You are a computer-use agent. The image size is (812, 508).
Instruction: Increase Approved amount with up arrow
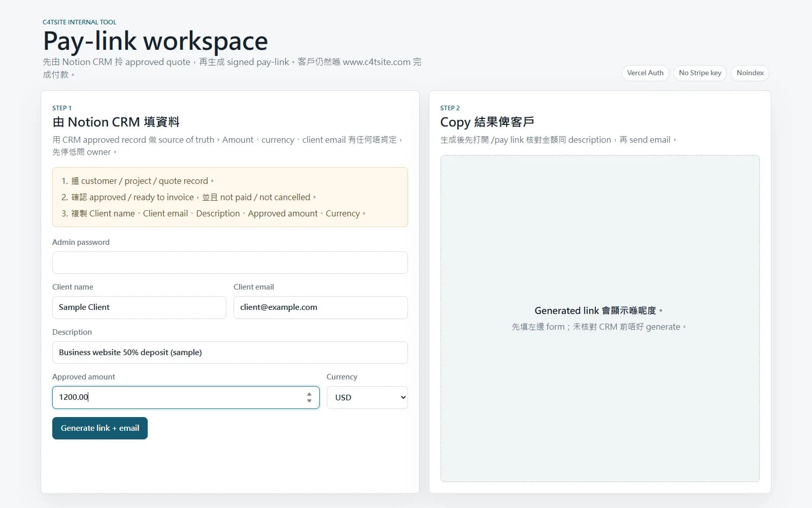click(x=309, y=394)
